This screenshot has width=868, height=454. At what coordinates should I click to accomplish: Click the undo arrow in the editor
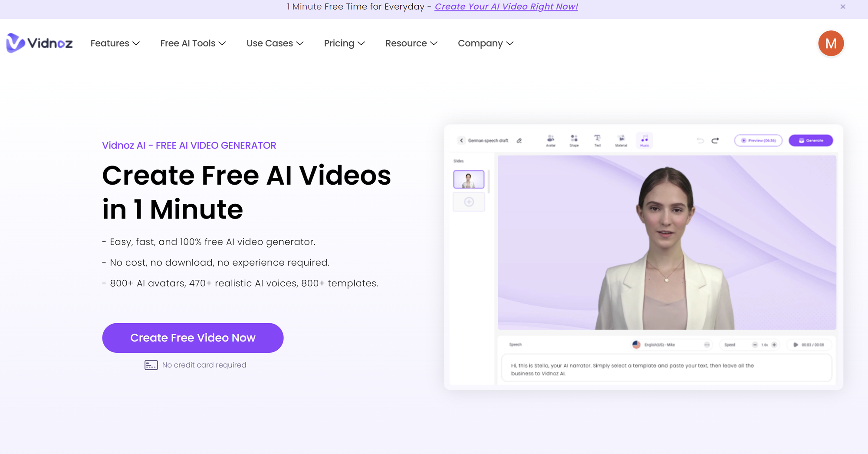[x=700, y=140]
